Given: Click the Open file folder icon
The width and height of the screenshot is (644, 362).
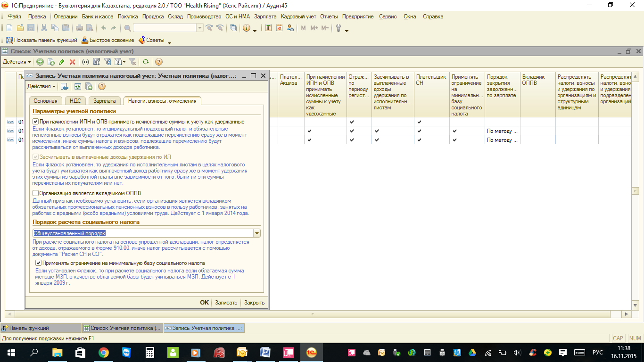Looking at the screenshot, I should pos(20,28).
